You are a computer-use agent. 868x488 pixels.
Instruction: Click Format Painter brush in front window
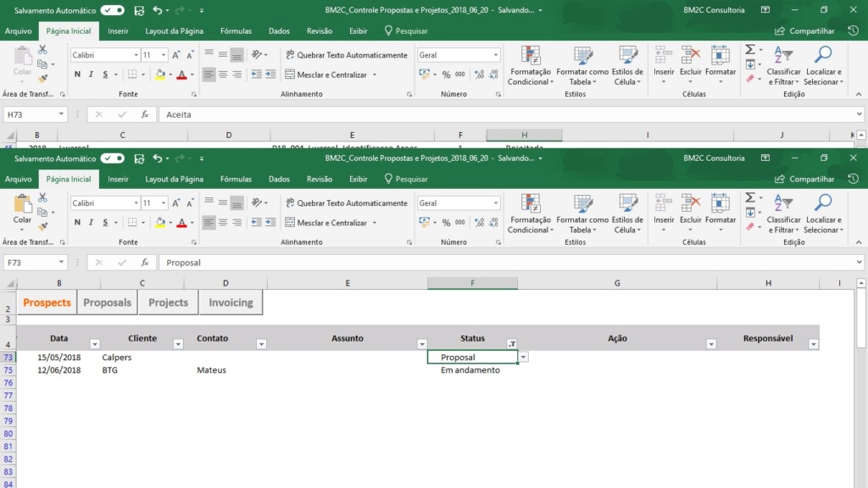42,225
